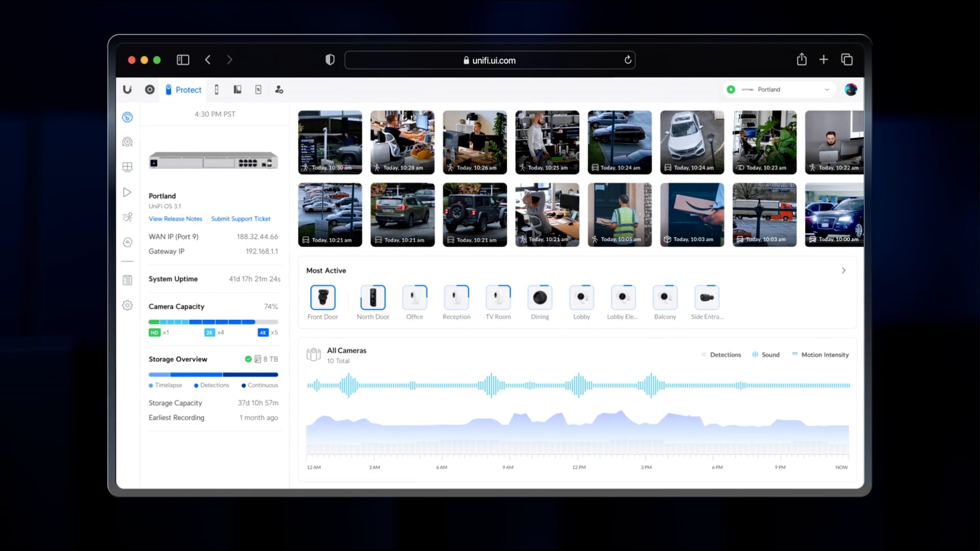Open the Network application icon
980x551 pixels.
[150, 90]
